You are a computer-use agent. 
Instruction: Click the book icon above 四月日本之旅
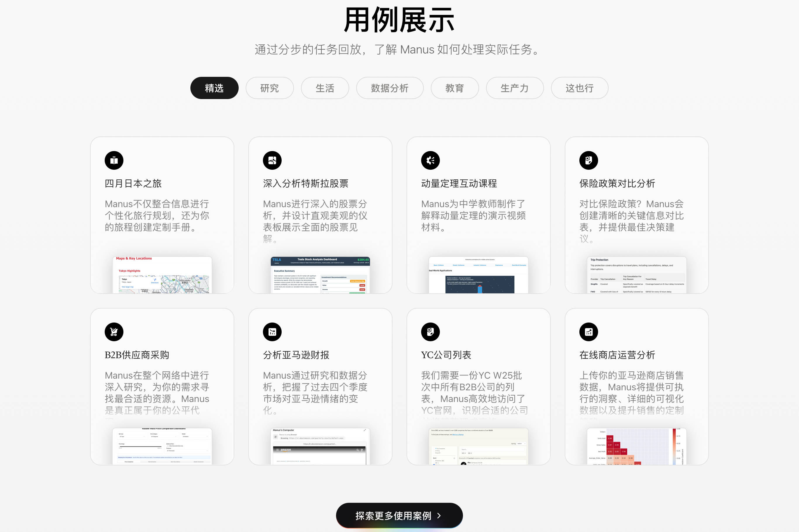pos(114,160)
